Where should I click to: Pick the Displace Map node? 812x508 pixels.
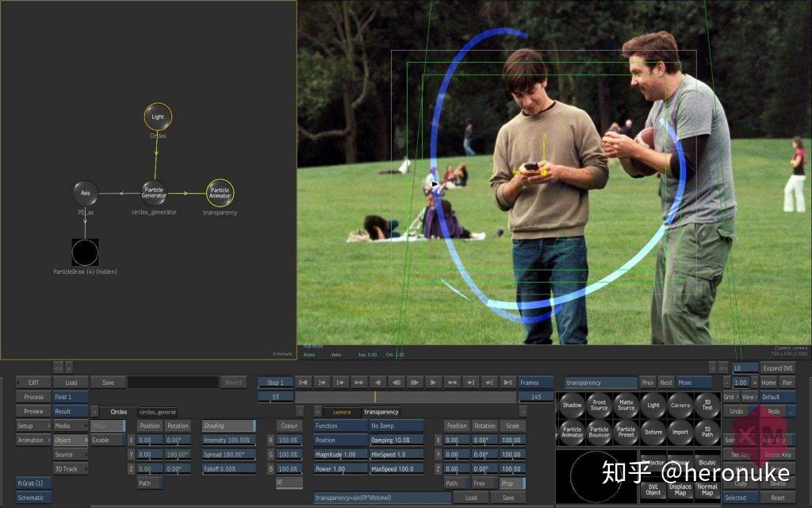click(x=680, y=489)
